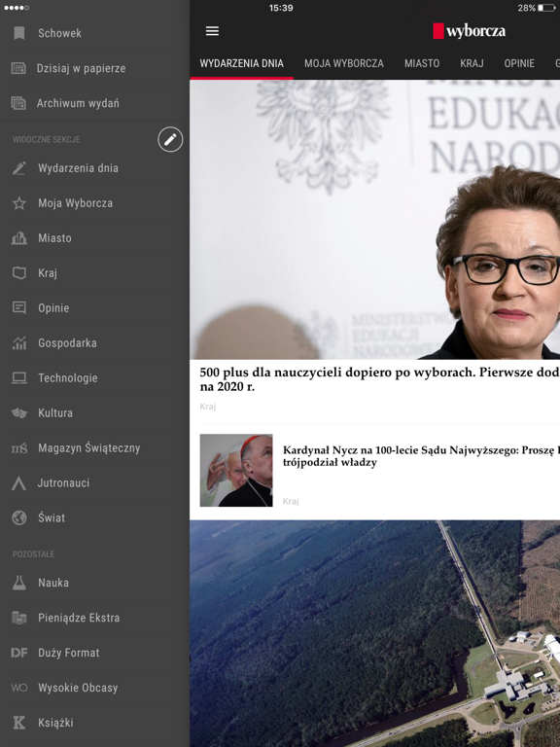Switch to the MOJA WYBORCZA tab
Image resolution: width=560 pixels, height=747 pixels.
click(x=344, y=63)
